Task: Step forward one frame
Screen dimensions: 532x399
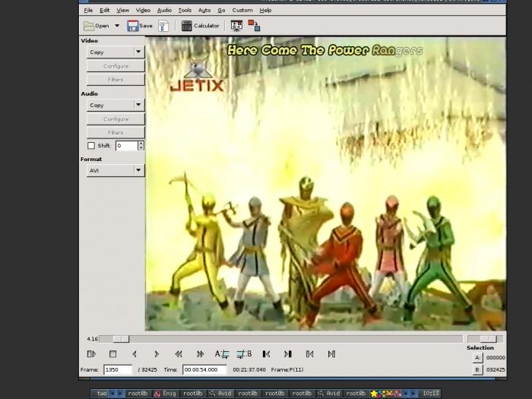Action: coord(157,354)
